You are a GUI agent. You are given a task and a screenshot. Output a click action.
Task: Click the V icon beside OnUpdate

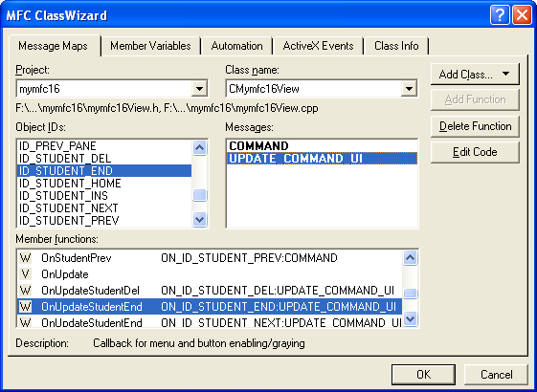[x=25, y=274]
